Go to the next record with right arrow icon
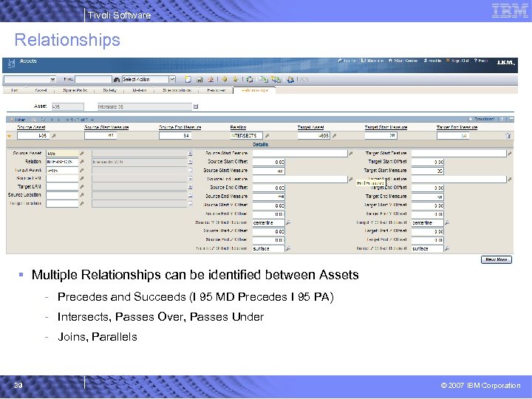Image resolution: width=532 pixels, height=399 pixels. click(x=236, y=79)
